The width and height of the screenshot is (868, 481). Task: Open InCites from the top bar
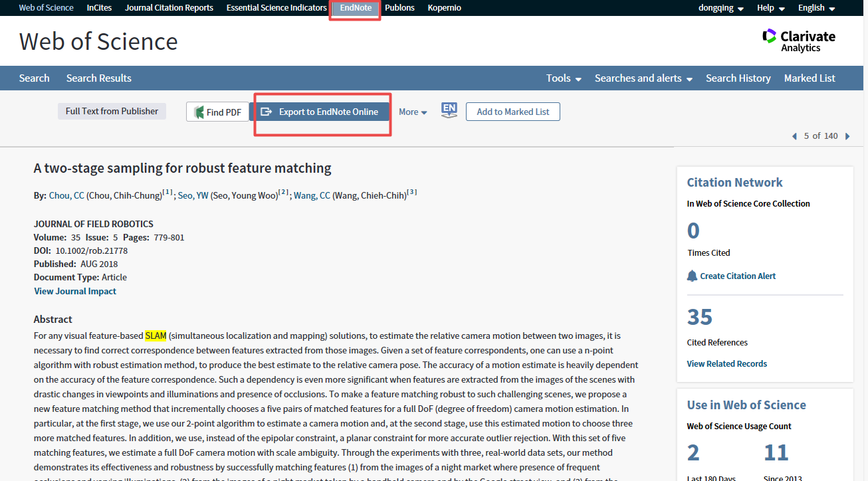pyautogui.click(x=99, y=8)
